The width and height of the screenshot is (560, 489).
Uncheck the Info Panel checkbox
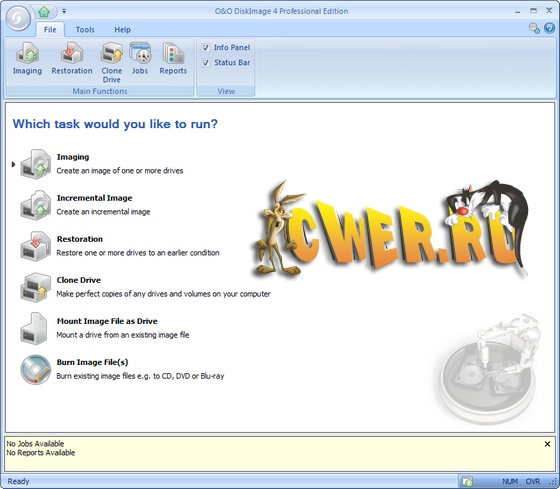(206, 48)
